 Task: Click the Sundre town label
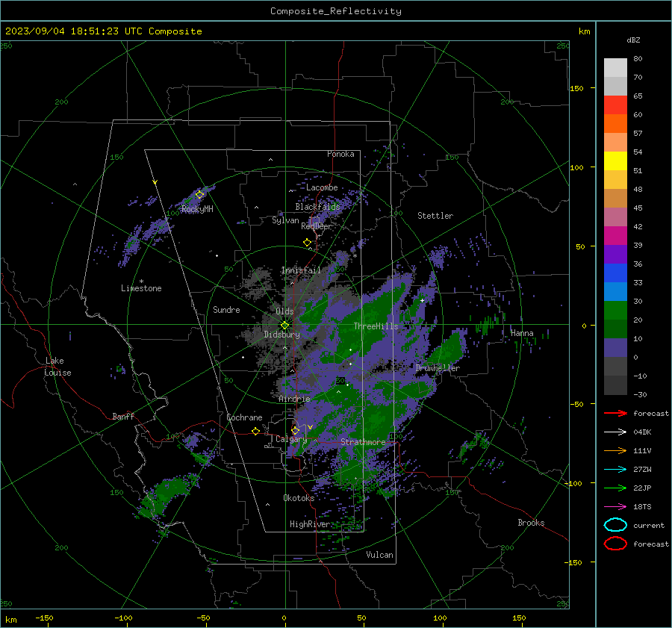226,310
